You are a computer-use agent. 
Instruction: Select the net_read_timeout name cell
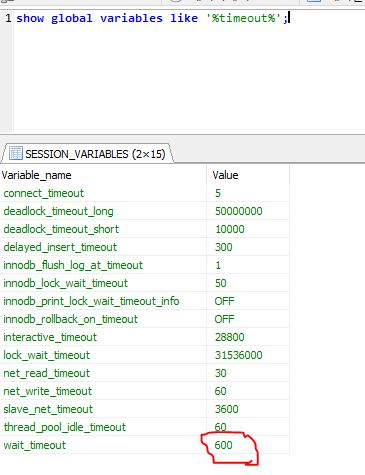coord(103,373)
